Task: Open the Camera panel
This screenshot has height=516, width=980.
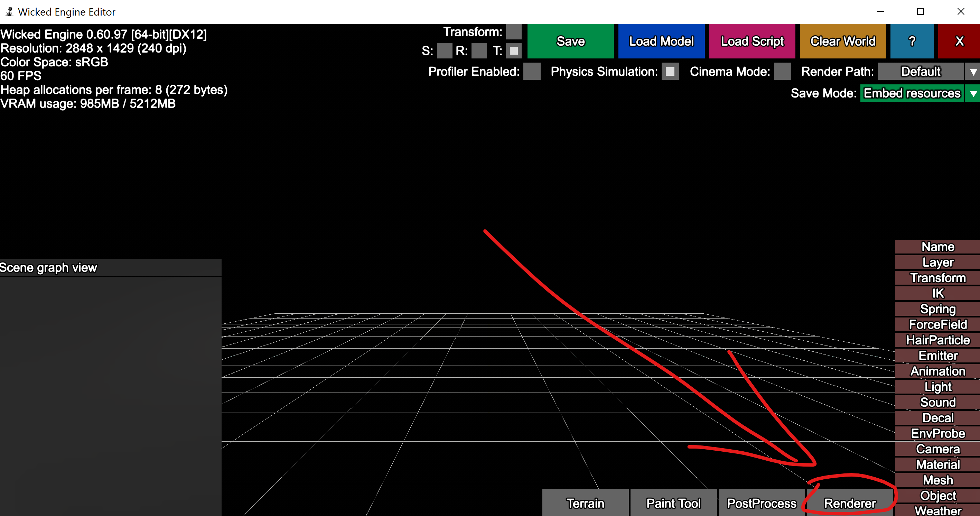Action: tap(937, 449)
